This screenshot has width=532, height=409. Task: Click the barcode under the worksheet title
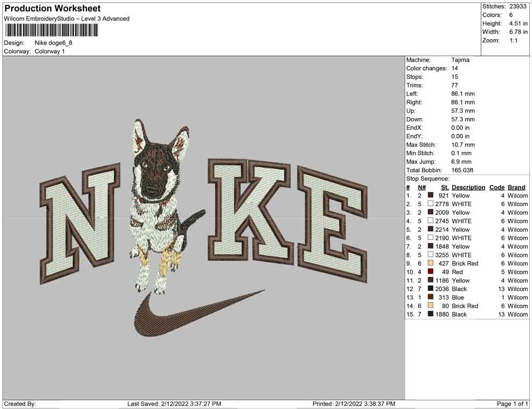(x=52, y=30)
